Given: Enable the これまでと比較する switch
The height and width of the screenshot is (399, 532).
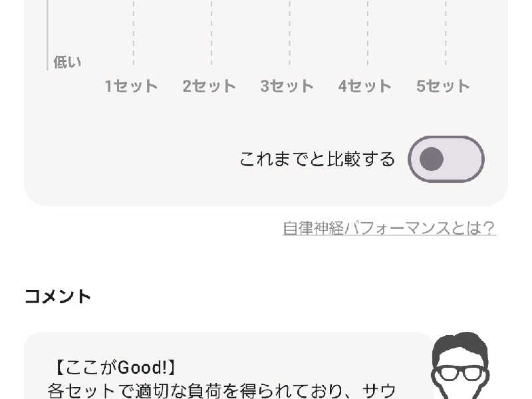Looking at the screenshot, I should coord(446,159).
